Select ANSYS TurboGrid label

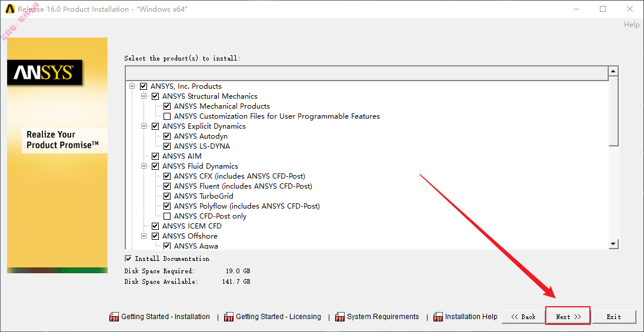click(x=203, y=196)
